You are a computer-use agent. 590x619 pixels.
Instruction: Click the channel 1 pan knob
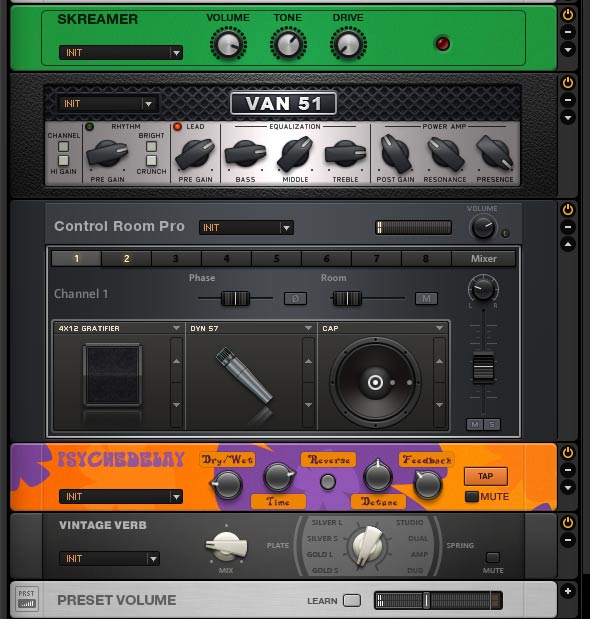pos(483,289)
